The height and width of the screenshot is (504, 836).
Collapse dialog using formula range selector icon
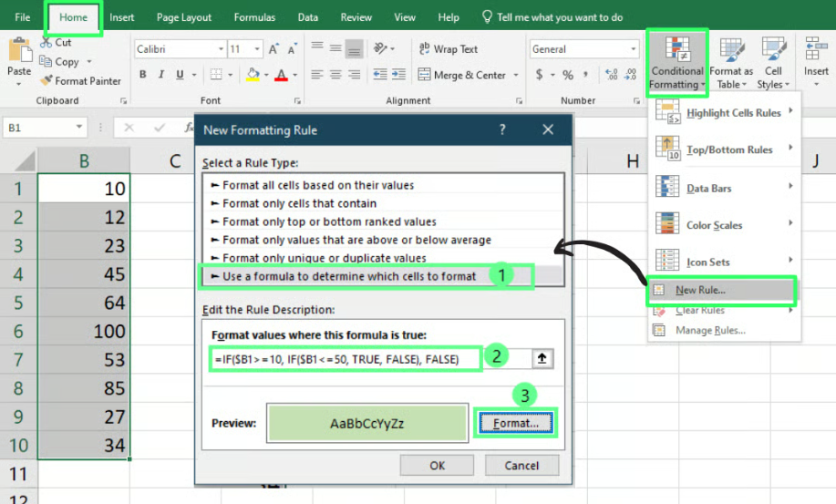tap(542, 358)
